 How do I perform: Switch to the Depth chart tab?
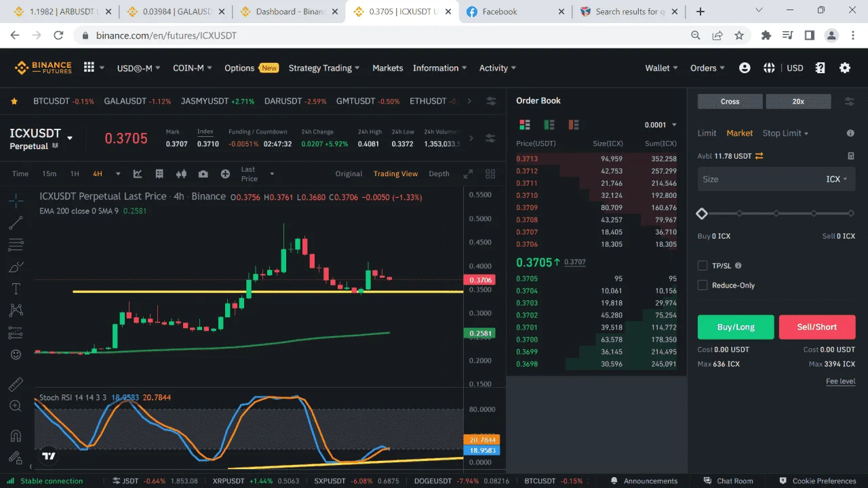pyautogui.click(x=439, y=174)
